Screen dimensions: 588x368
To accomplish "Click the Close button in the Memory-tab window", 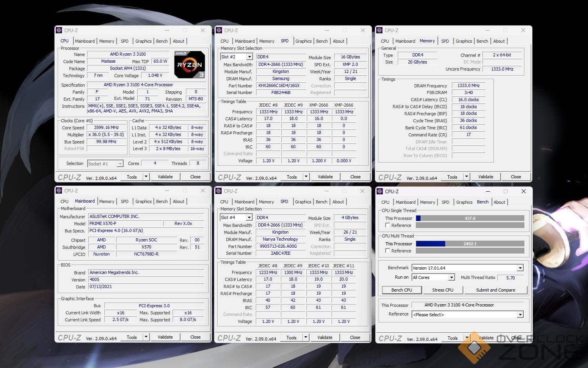I will (x=516, y=177).
